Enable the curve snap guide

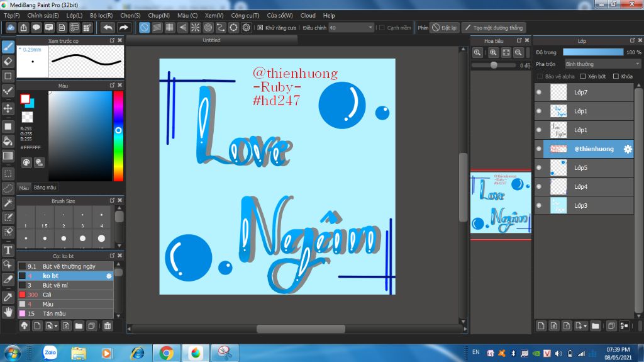[221, 28]
